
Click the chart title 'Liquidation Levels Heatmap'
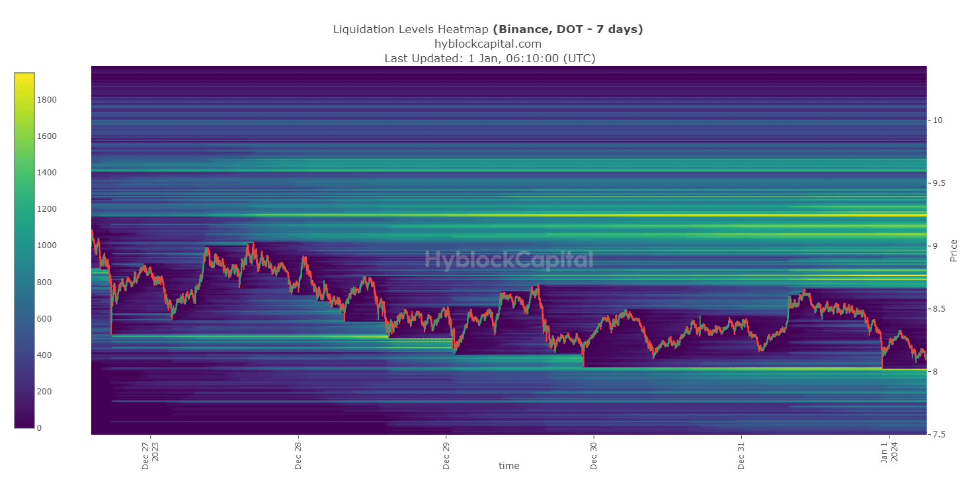(412, 29)
